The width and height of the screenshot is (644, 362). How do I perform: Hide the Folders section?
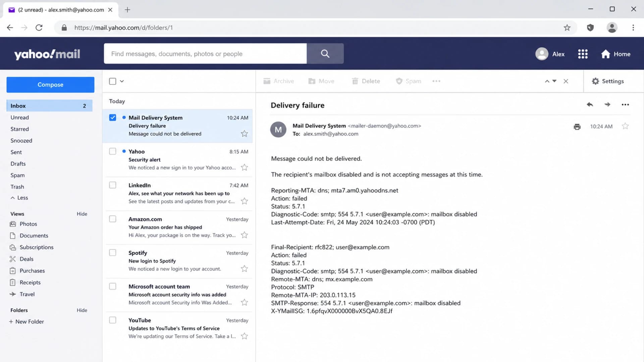tap(82, 310)
